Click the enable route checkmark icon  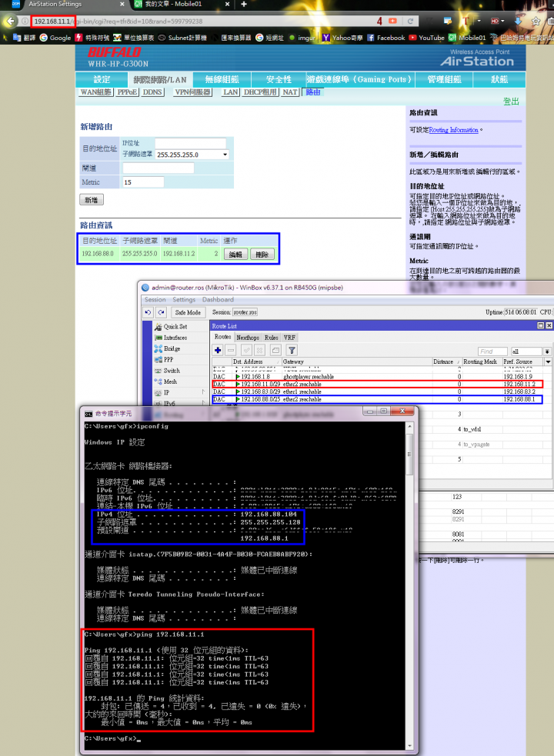(246, 351)
